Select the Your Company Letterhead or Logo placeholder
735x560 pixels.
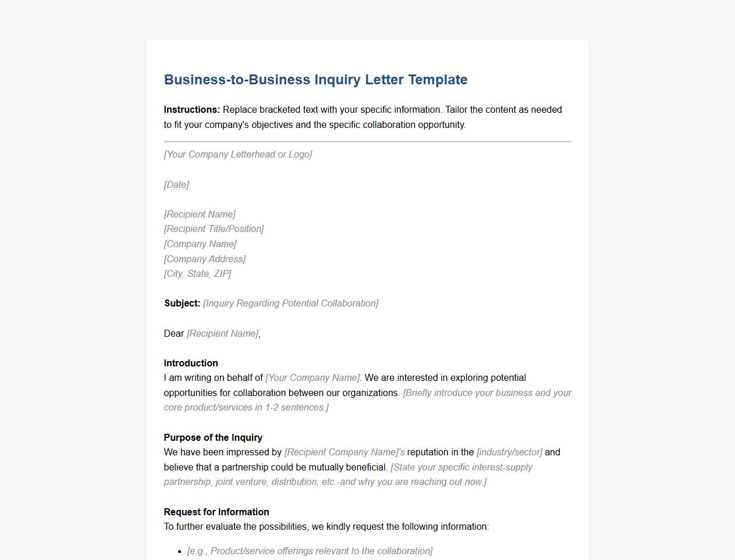point(238,155)
